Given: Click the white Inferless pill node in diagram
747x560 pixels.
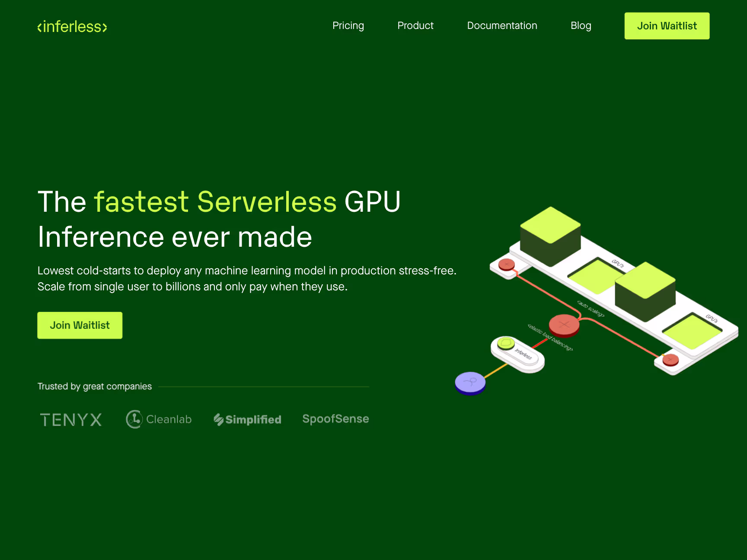Looking at the screenshot, I should coord(517,354).
